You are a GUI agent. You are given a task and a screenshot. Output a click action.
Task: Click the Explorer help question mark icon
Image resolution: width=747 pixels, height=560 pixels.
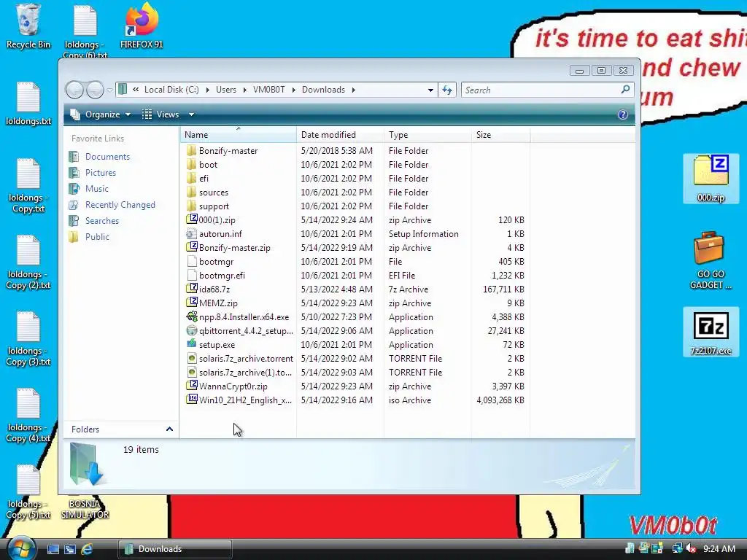coord(622,114)
